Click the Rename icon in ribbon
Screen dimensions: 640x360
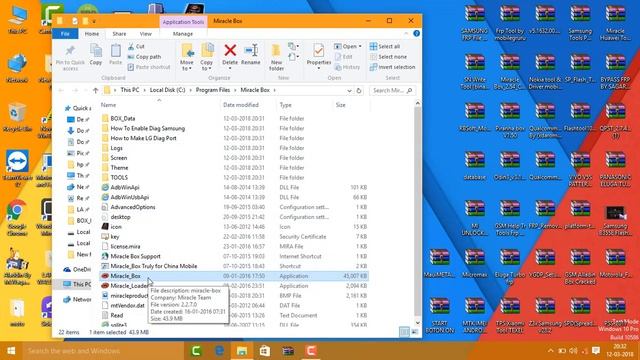click(251, 54)
